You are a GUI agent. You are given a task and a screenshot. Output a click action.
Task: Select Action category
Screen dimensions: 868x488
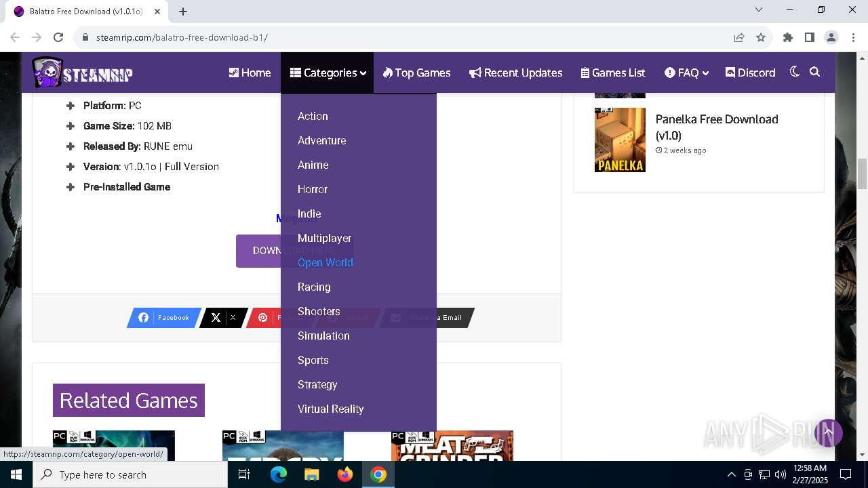[313, 116]
